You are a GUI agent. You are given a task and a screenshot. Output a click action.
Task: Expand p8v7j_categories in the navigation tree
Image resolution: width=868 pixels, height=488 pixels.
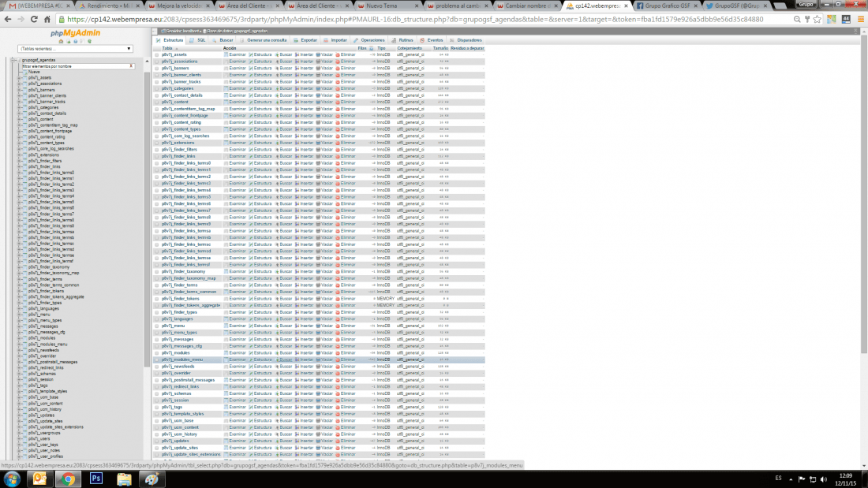[x=21, y=107]
